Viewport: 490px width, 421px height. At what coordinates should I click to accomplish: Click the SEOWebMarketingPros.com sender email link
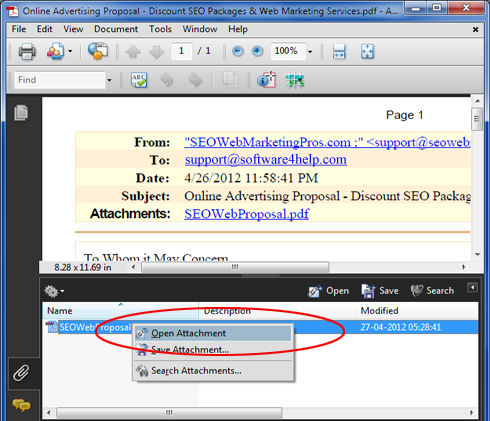point(327,142)
